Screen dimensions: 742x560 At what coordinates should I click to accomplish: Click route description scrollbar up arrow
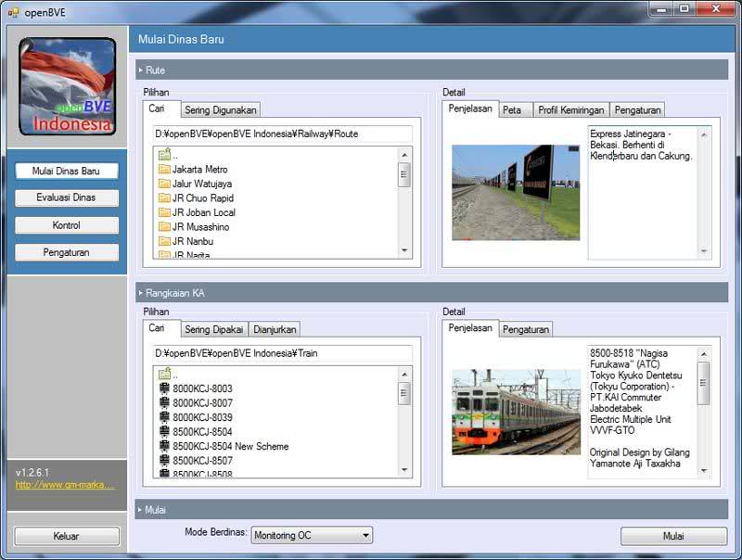pyautogui.click(x=704, y=134)
